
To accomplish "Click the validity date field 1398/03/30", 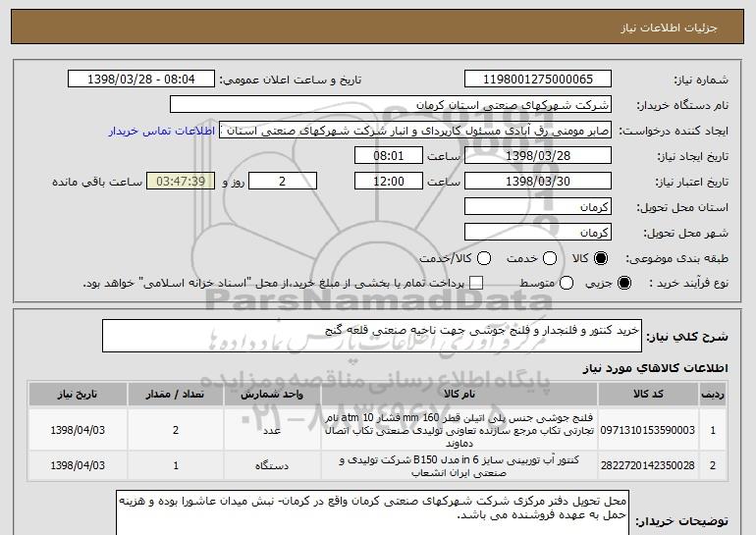I will pos(538,182).
